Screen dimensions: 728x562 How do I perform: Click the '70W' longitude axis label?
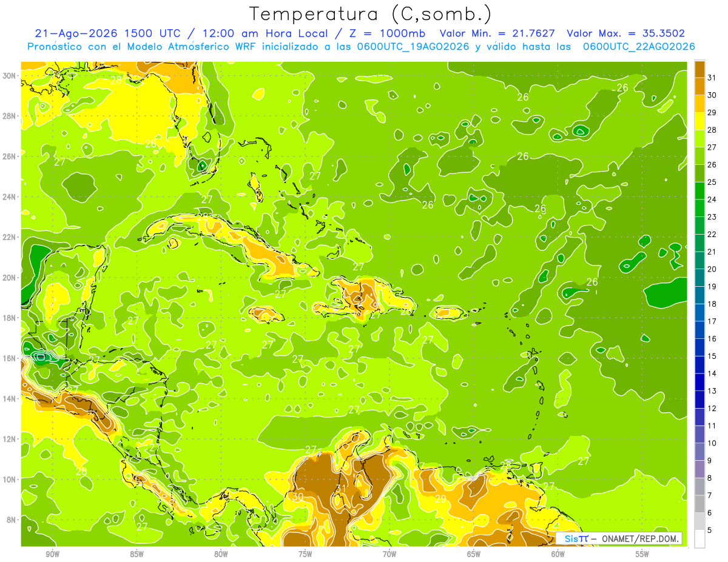(x=389, y=554)
